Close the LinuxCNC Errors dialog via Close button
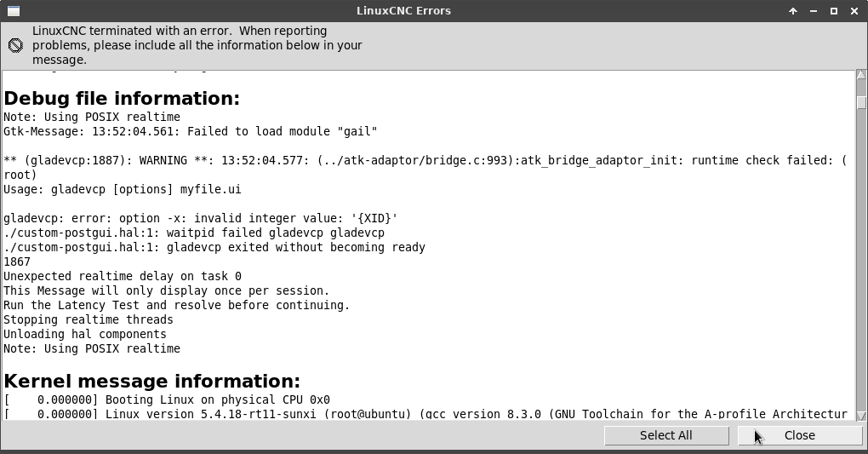 click(x=800, y=435)
